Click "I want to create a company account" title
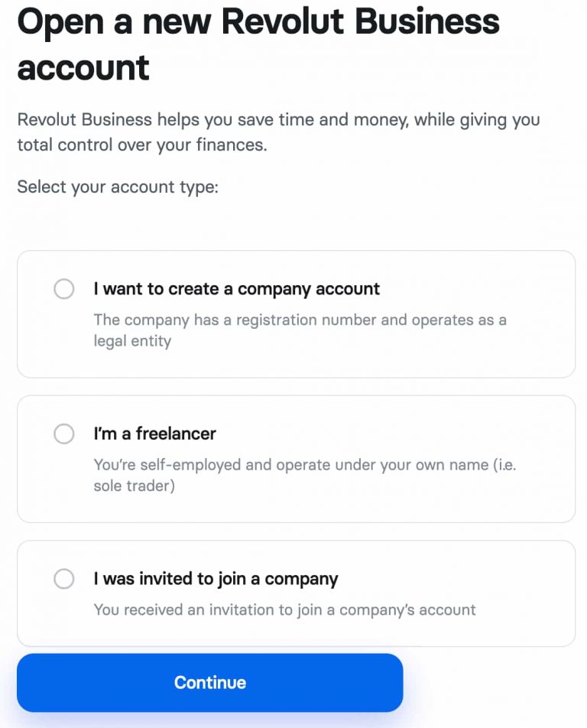Viewport: 587px width, 728px height. (x=236, y=289)
